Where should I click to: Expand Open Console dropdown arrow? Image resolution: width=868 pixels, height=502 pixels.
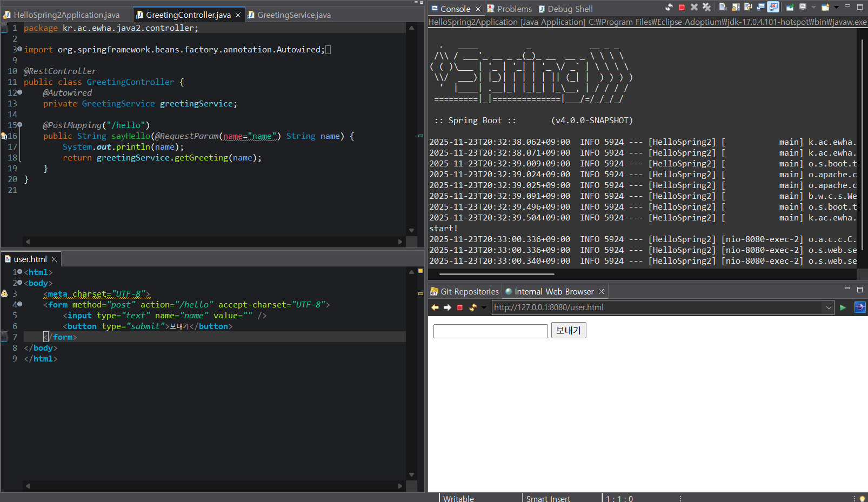[836, 7]
